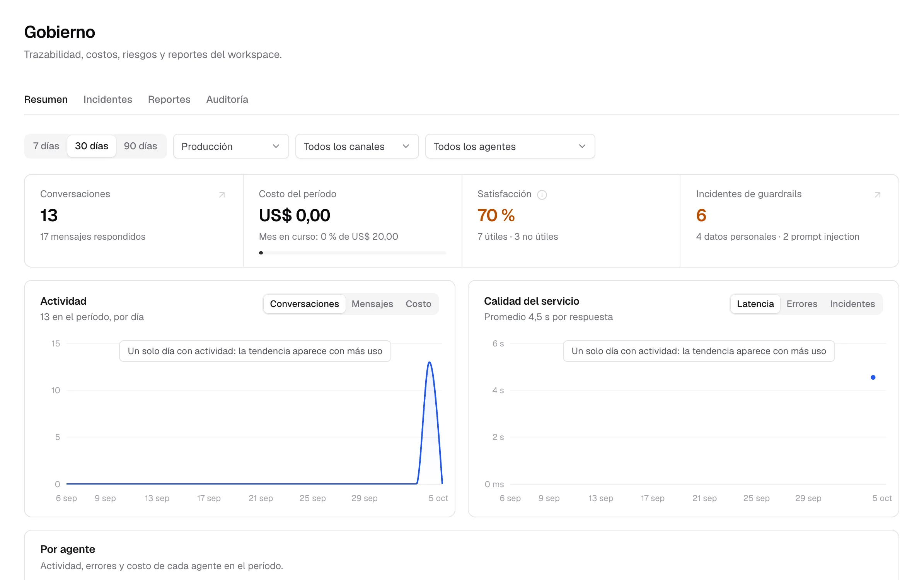924x580 pixels.
Task: Click the '70 %' satisfaction value
Action: (x=496, y=215)
